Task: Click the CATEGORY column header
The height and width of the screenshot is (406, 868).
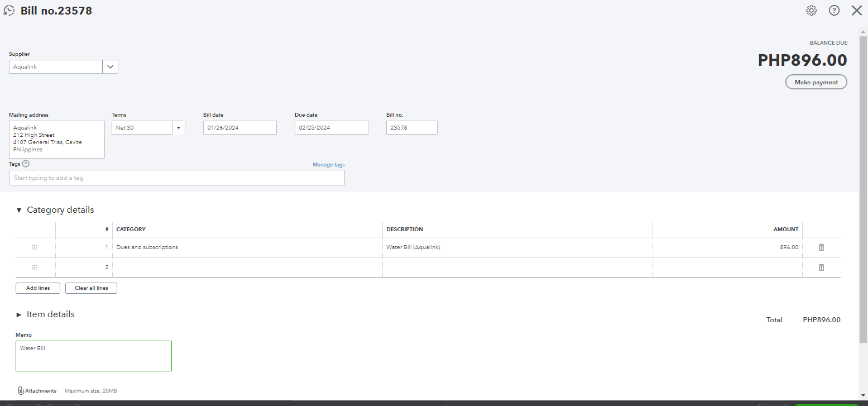Action: [x=131, y=229]
